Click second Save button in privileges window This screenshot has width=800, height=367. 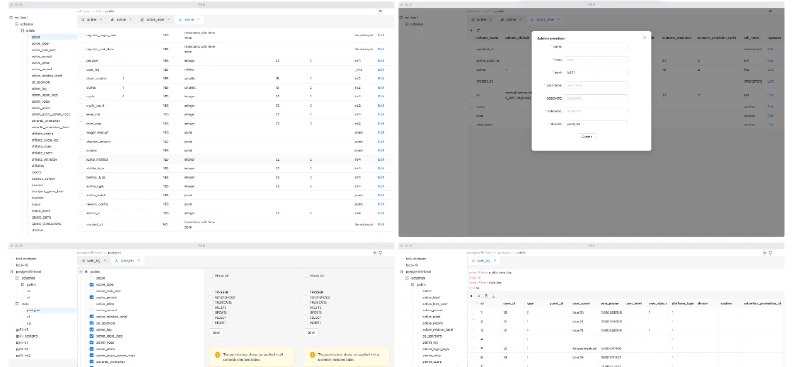pos(310,333)
